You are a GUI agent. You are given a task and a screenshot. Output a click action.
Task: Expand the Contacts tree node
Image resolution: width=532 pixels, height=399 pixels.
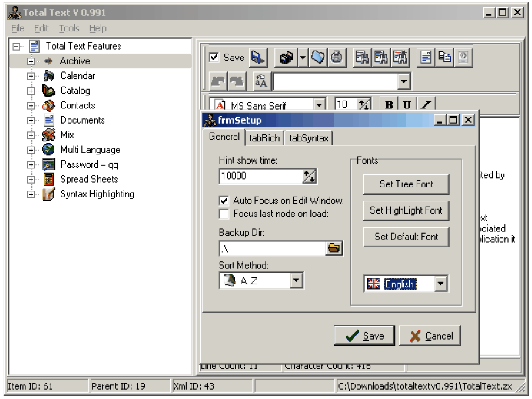(31, 105)
